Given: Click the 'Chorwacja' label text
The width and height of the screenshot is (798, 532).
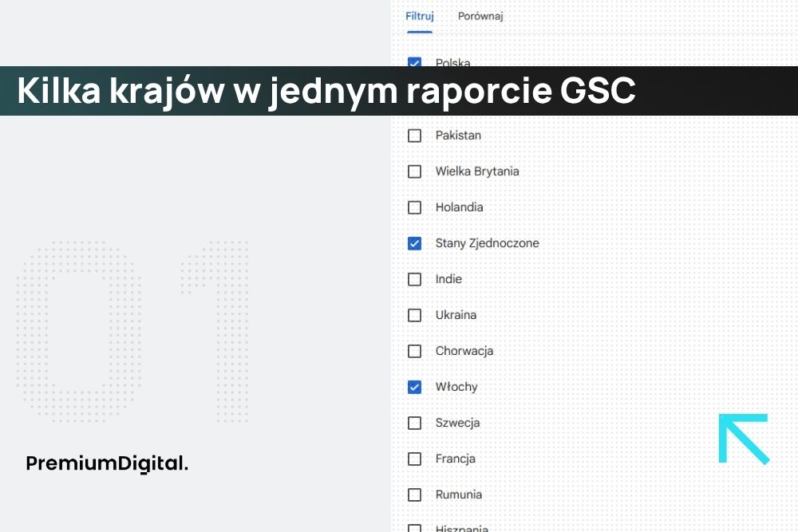Looking at the screenshot, I should coord(464,351).
